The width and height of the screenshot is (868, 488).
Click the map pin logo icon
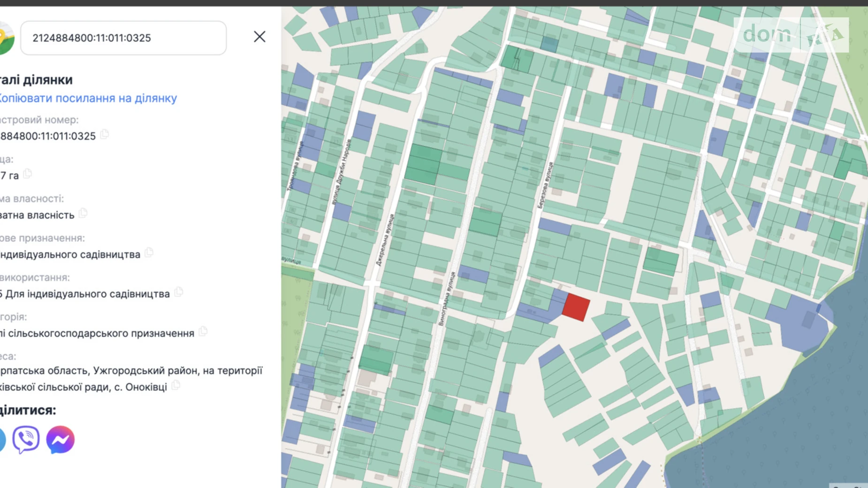point(7,38)
